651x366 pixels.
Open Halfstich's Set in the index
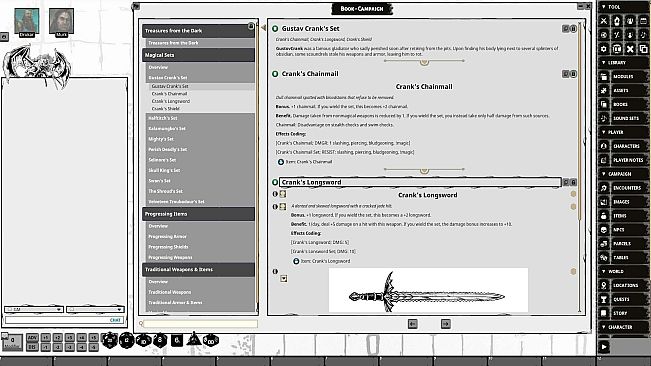click(x=163, y=118)
